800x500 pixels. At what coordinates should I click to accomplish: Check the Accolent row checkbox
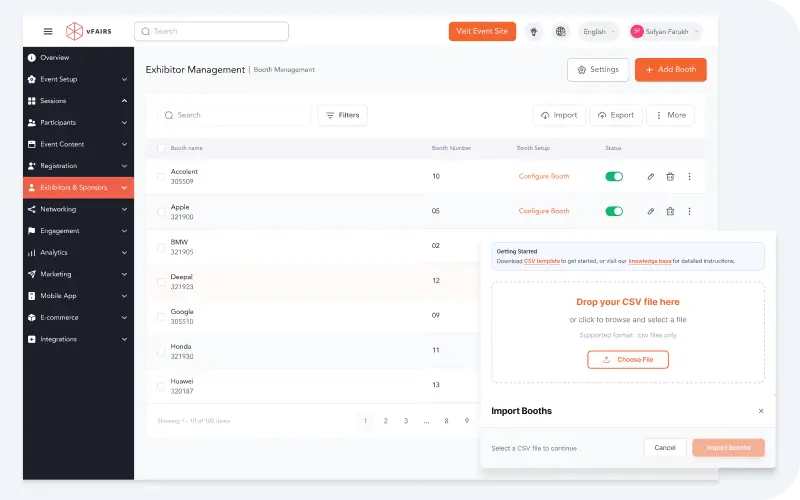click(161, 177)
